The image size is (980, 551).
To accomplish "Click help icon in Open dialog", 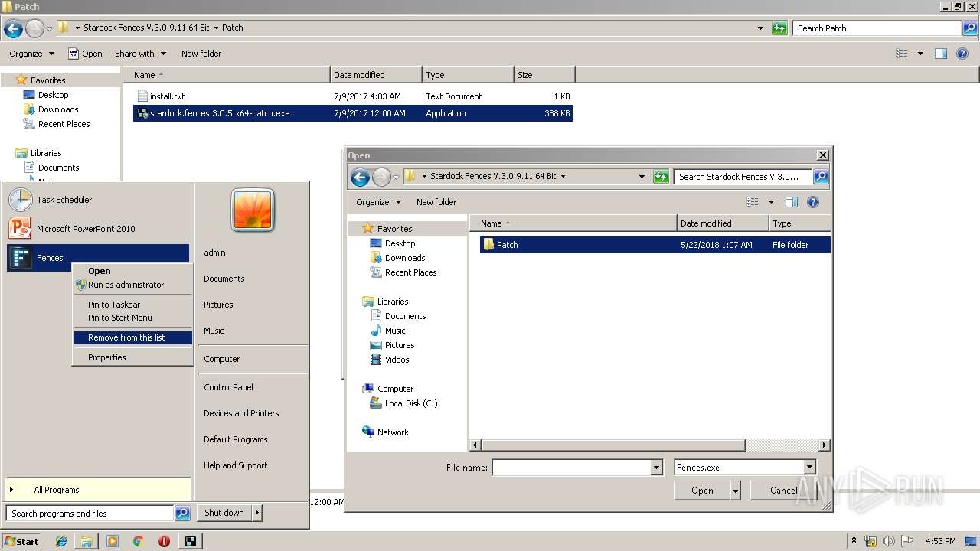I will 813,202.
